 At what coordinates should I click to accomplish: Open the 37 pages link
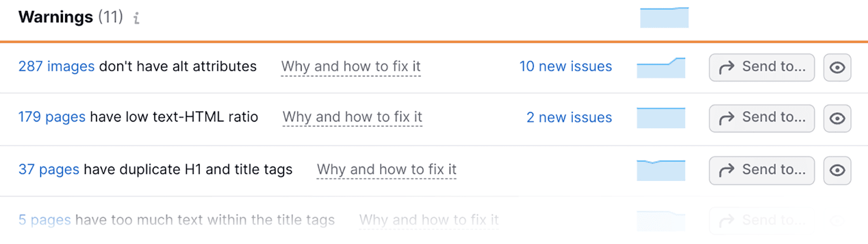49,170
